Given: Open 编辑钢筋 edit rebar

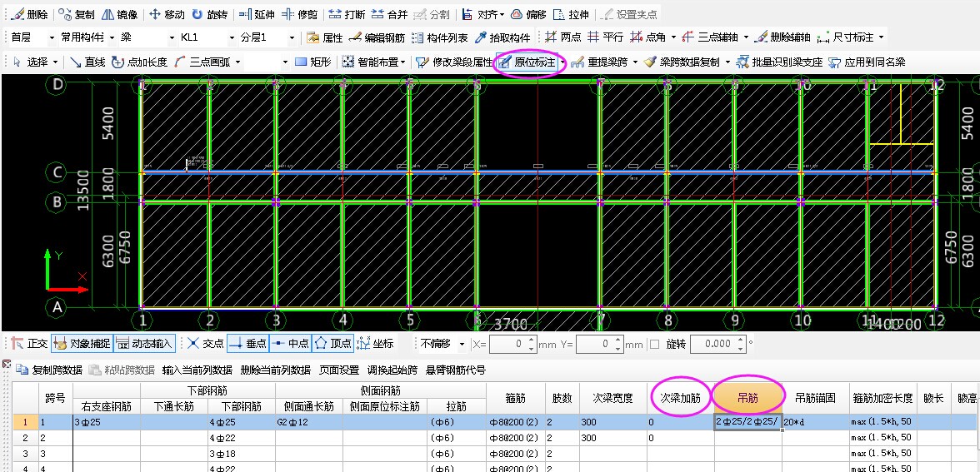Looking at the screenshot, I should click(x=377, y=37).
